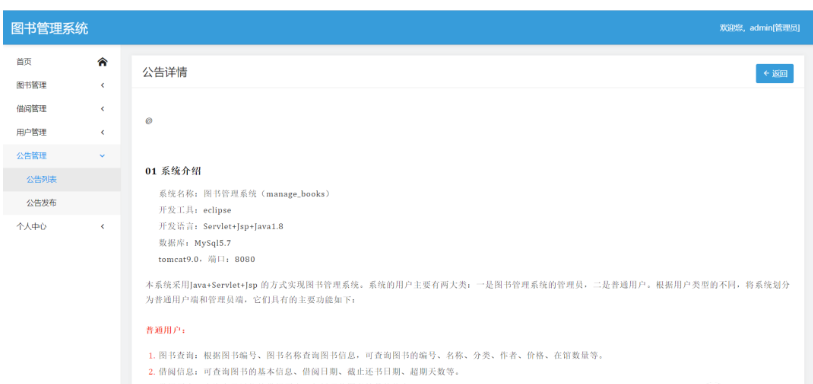Click the 返回 button

click(775, 74)
